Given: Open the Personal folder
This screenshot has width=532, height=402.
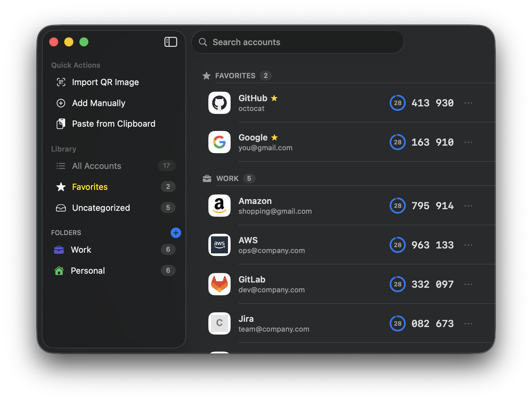Looking at the screenshot, I should tap(114, 270).
